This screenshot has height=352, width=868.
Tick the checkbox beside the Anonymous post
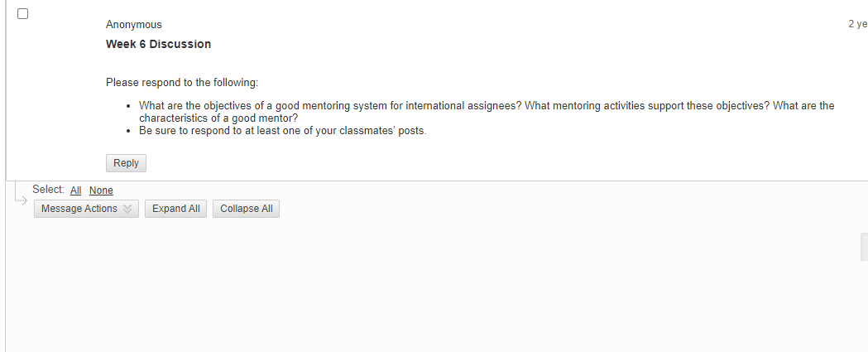click(x=22, y=14)
